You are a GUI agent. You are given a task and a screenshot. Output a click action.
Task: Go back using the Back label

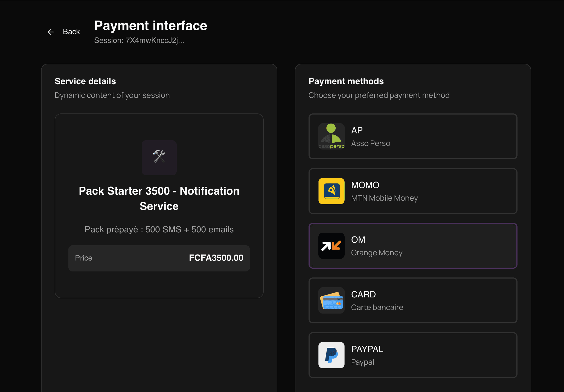pyautogui.click(x=71, y=32)
